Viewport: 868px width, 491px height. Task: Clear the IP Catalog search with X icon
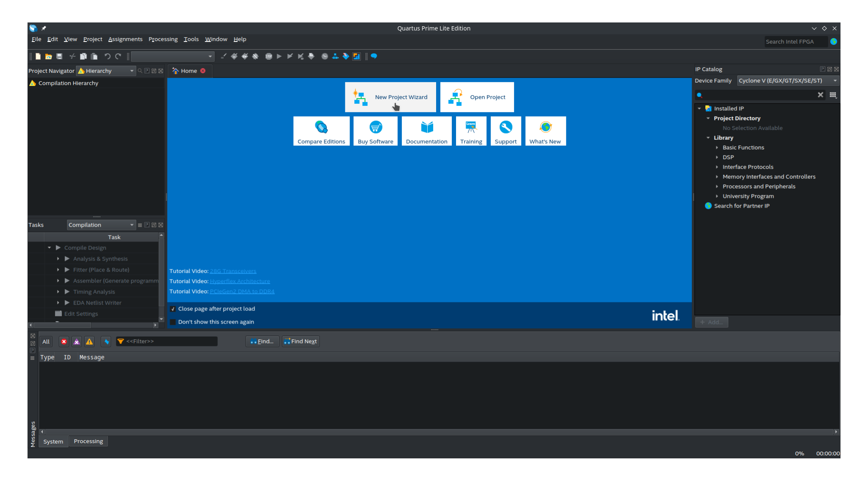[x=821, y=95]
